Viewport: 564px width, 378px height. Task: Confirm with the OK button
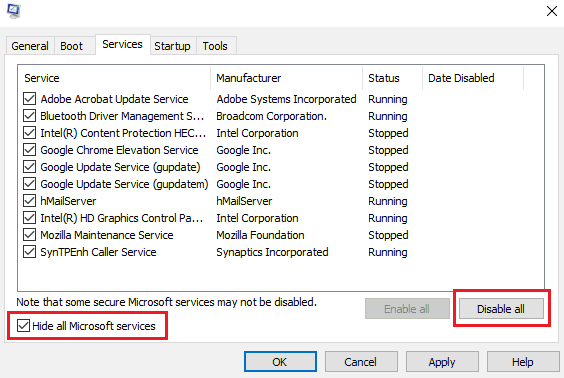(x=280, y=361)
